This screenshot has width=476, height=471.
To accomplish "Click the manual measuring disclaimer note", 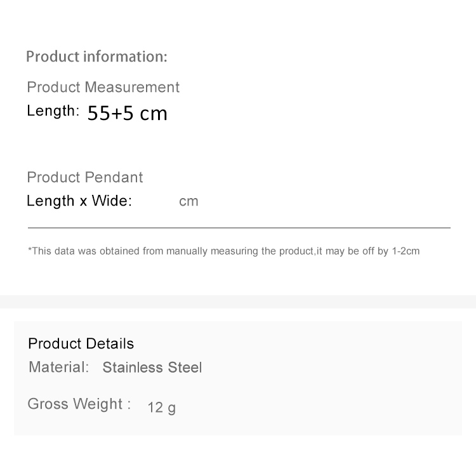I will point(224,251).
